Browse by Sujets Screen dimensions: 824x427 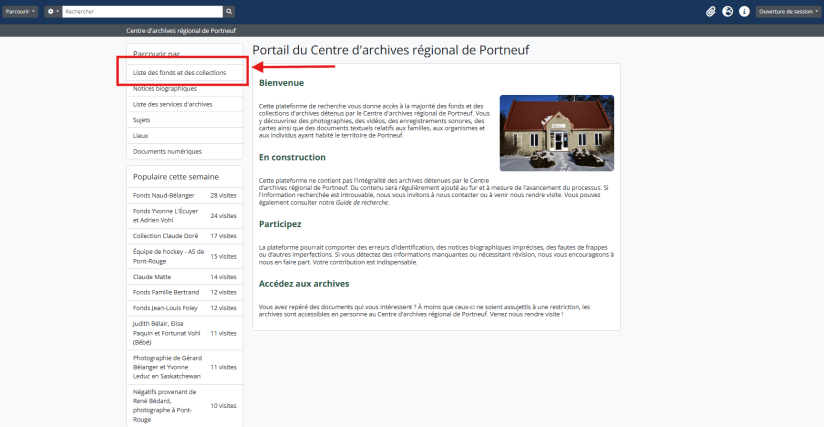pos(142,120)
